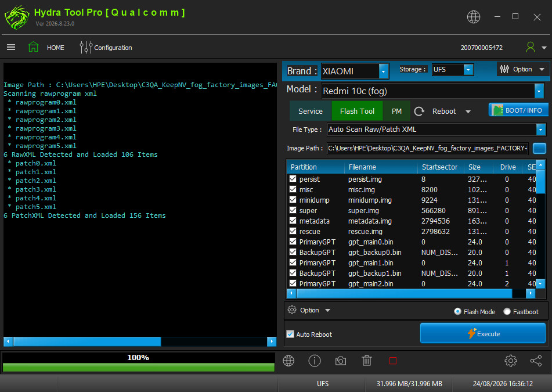
Task: Expand the user account dropdown arrow
Action: tap(544, 48)
